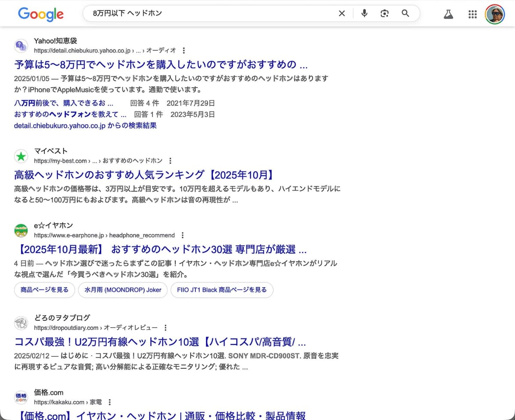Open Search Labs via the flask icon
This screenshot has width=515, height=420.
[x=448, y=14]
